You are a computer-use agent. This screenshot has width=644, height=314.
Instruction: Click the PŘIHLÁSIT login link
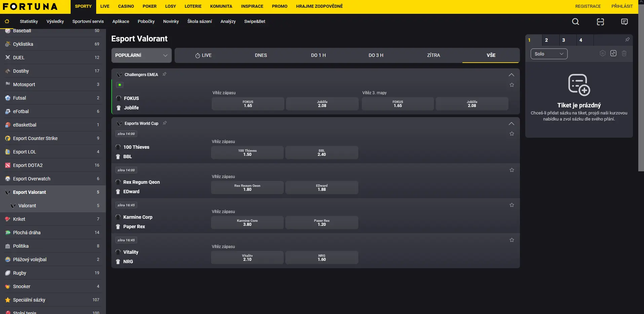pos(622,6)
